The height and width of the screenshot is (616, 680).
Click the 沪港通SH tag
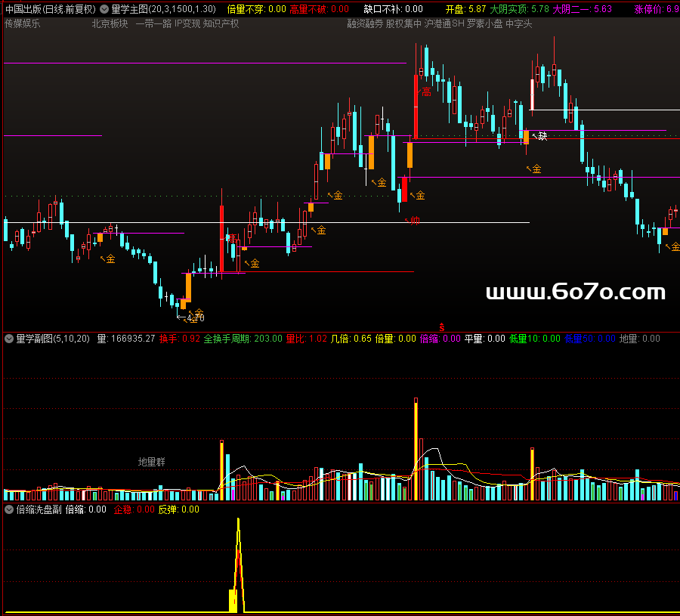coord(444,23)
